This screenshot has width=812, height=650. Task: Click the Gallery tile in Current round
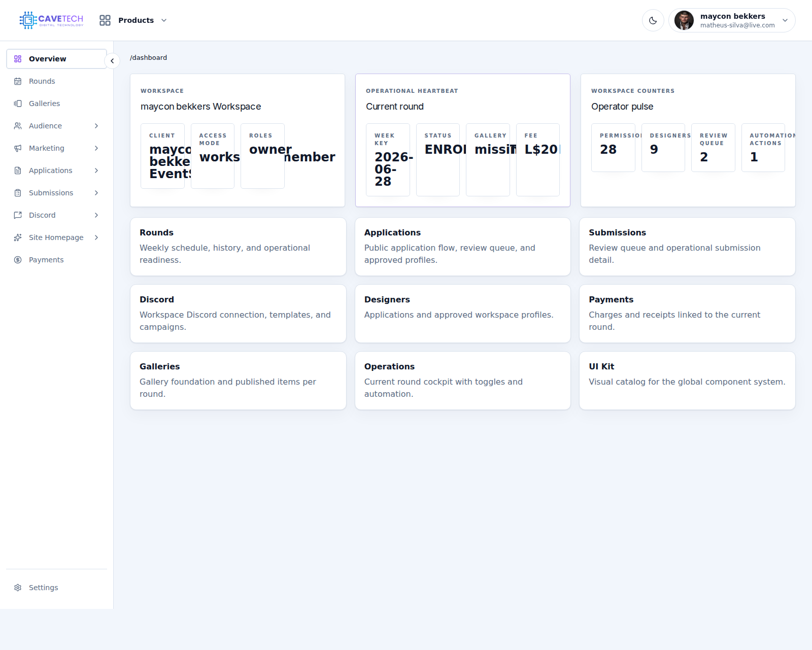(488, 160)
